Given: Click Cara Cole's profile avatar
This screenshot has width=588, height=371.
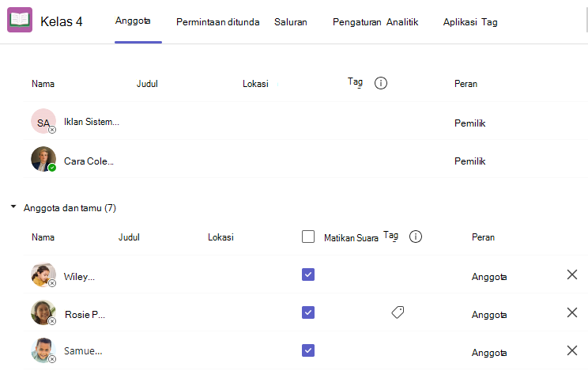Looking at the screenshot, I should click(x=43, y=159).
